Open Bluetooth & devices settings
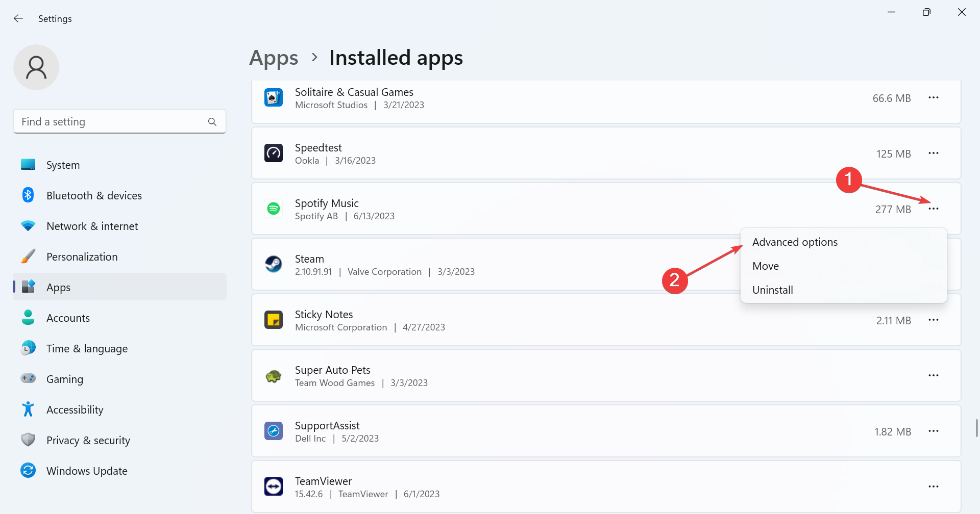980x514 pixels. click(x=119, y=195)
